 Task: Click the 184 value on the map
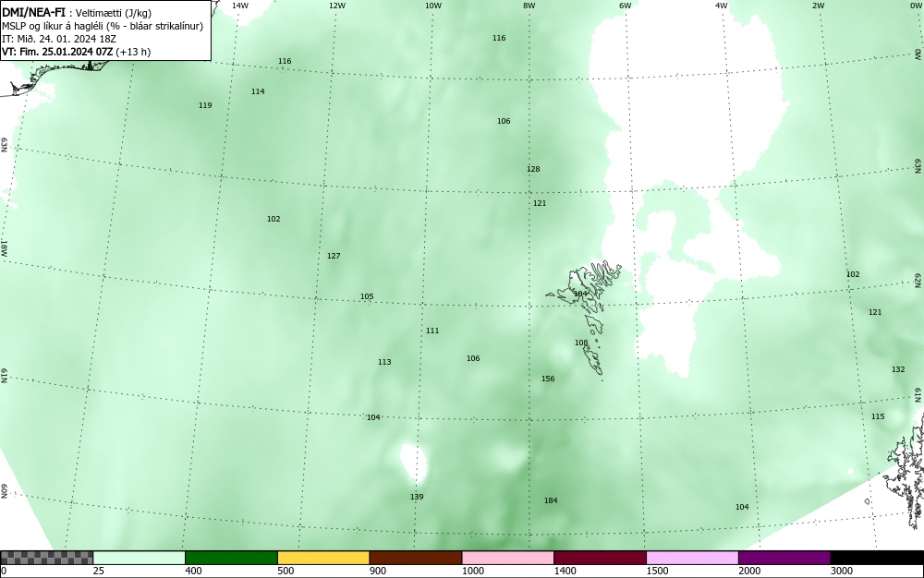[x=551, y=500]
